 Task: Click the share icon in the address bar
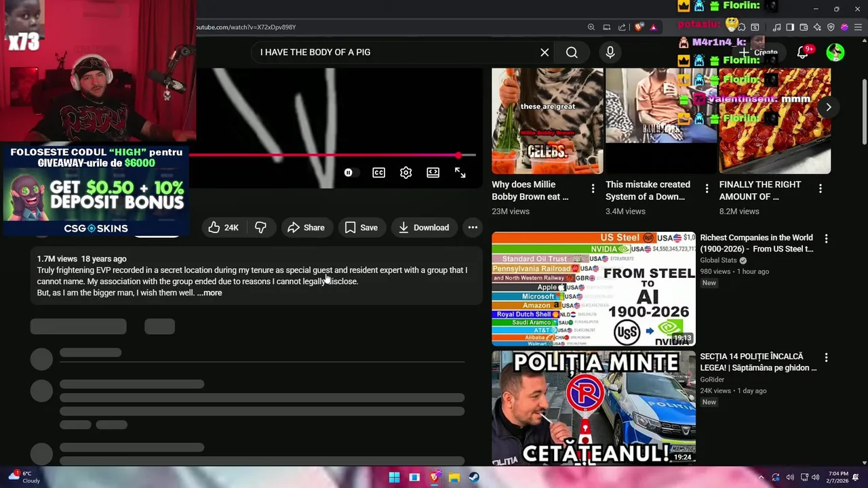pos(622,27)
